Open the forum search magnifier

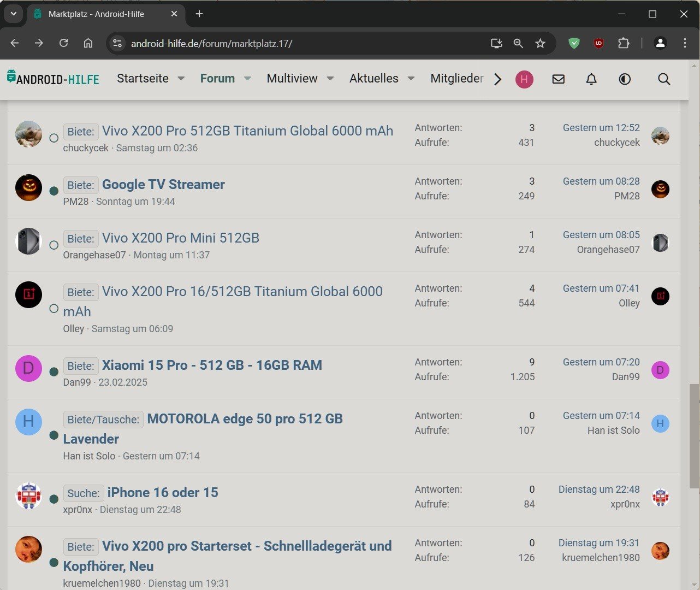[664, 79]
